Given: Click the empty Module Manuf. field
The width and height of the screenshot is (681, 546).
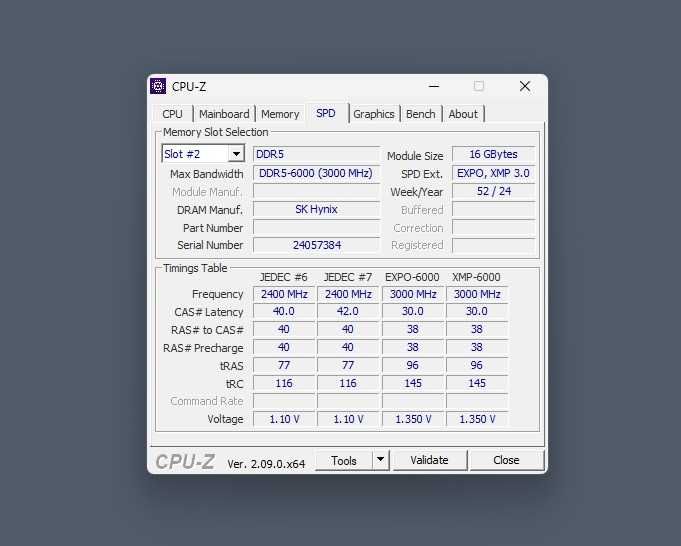Looking at the screenshot, I should [x=316, y=192].
